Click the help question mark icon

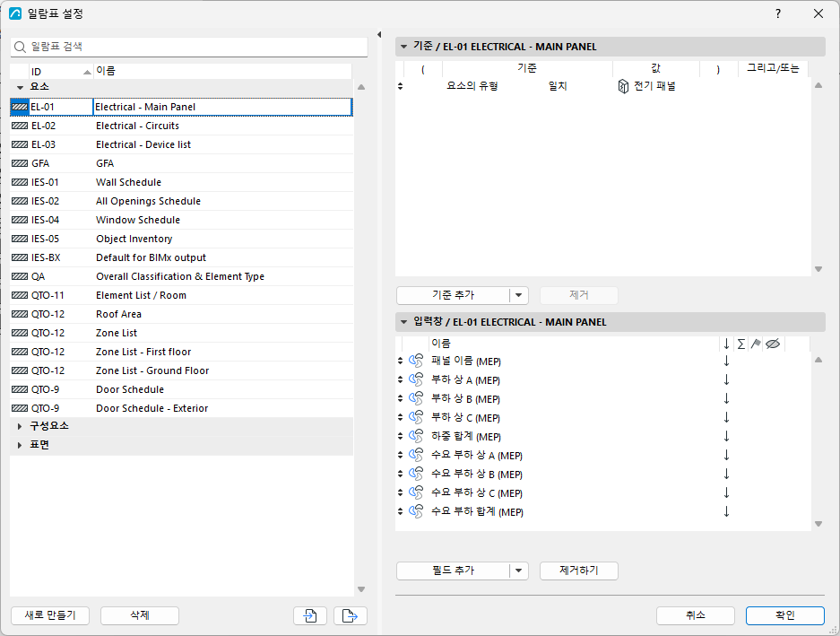(x=778, y=14)
